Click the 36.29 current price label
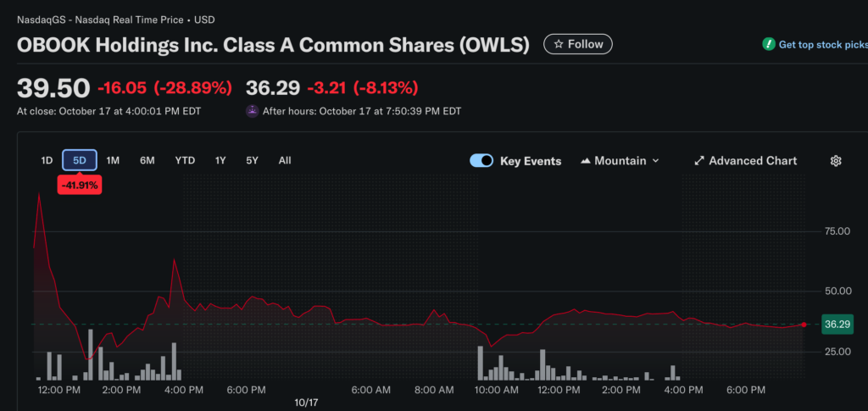The width and height of the screenshot is (868, 411). (x=837, y=324)
